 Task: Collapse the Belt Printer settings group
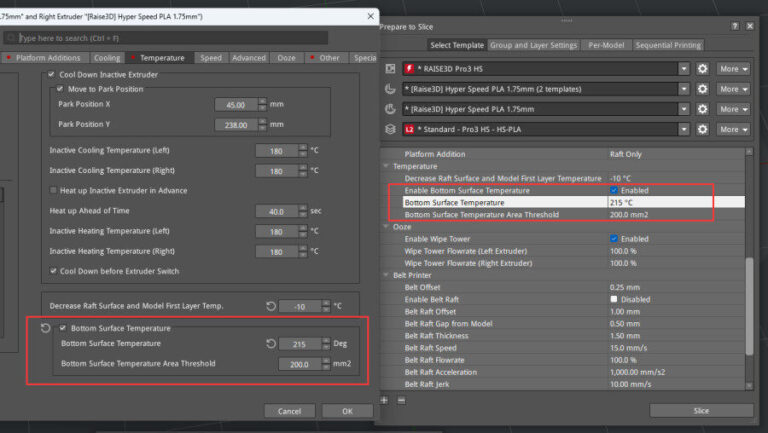[386, 275]
